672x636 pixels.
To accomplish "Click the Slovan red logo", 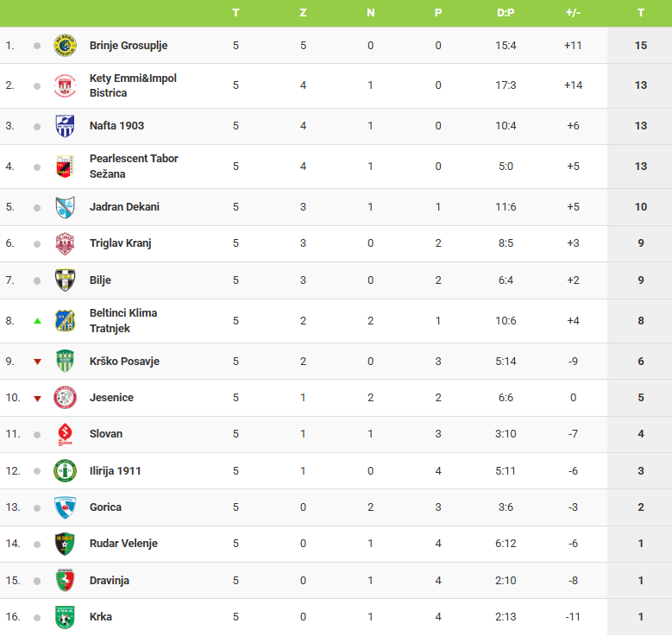I will [x=66, y=434].
